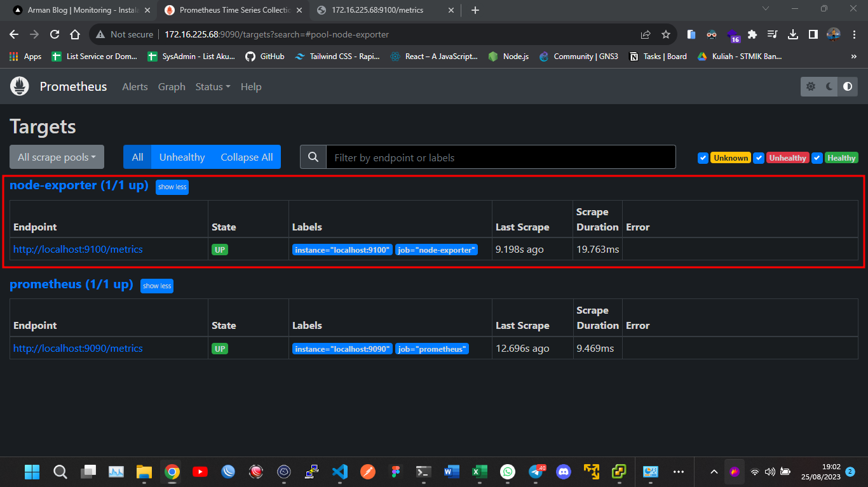Switch to dark theme with moon icon
The image size is (868, 487).
coord(827,86)
